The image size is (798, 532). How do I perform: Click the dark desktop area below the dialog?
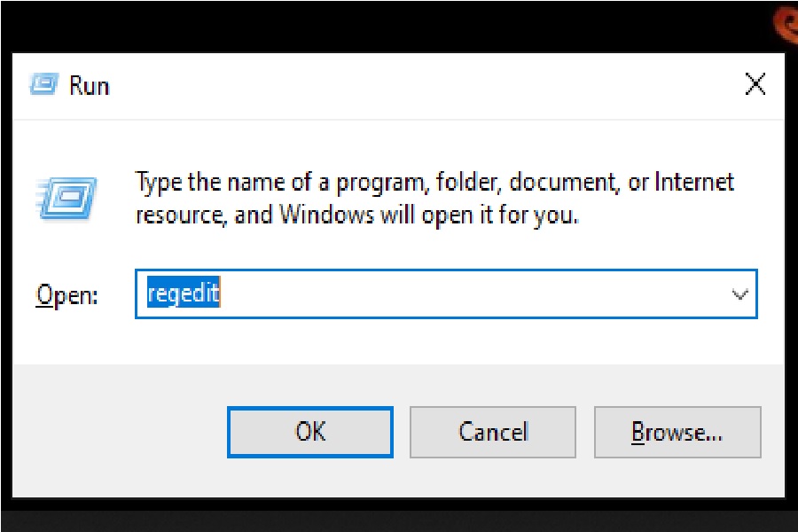(x=399, y=519)
